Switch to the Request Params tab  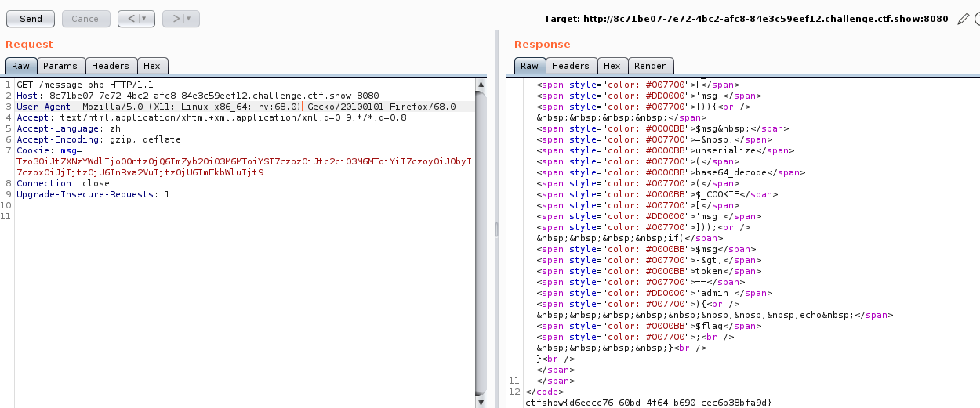60,66
